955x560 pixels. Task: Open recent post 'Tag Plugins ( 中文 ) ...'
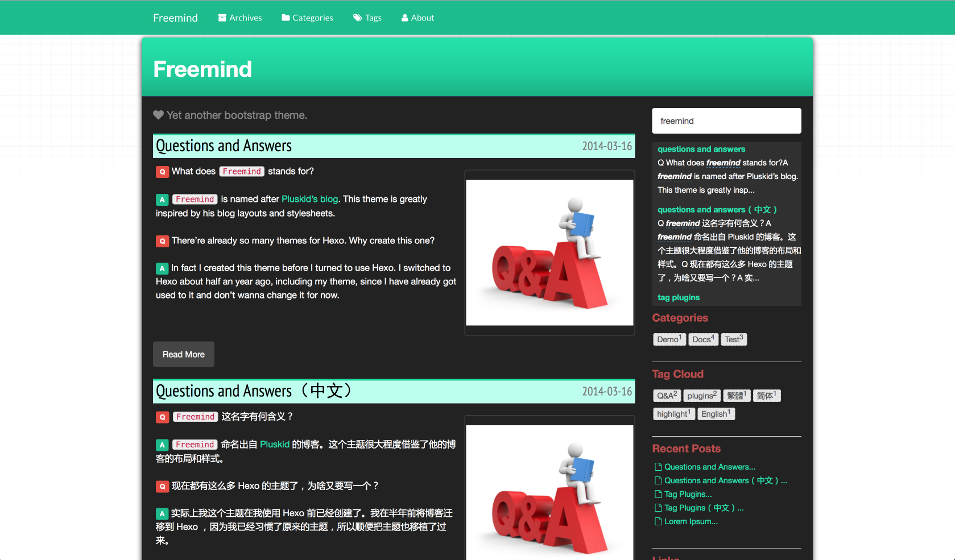(704, 508)
